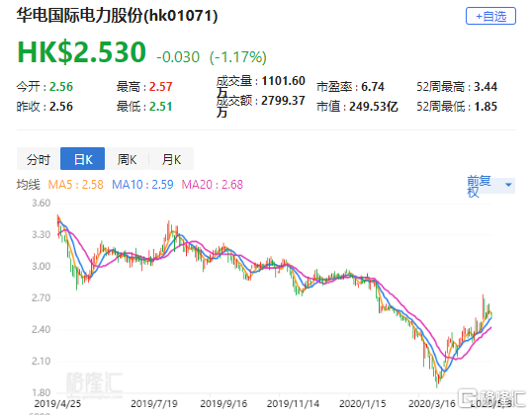Click the 3.30 y-axis label
Viewport: 532px width, 415px height.
[42, 234]
